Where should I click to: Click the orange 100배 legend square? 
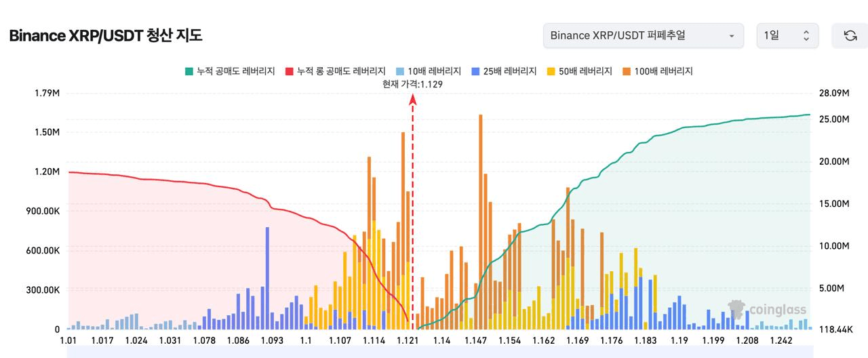coord(627,71)
